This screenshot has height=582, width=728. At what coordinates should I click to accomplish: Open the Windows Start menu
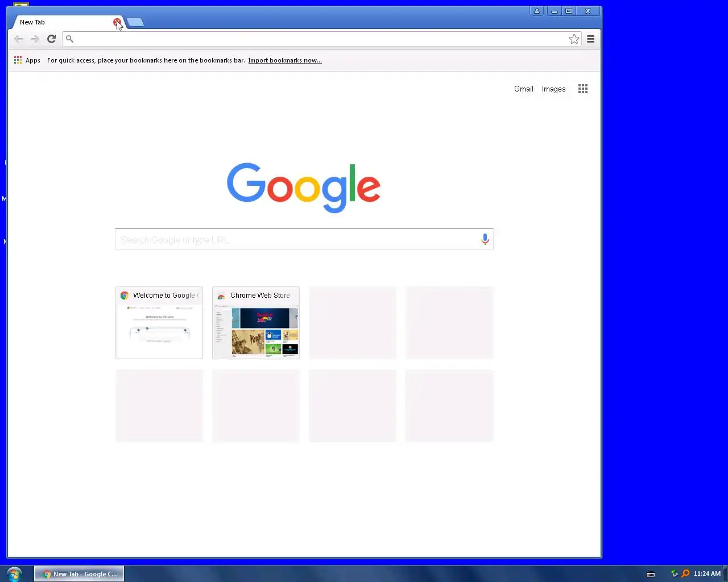pyautogui.click(x=14, y=573)
